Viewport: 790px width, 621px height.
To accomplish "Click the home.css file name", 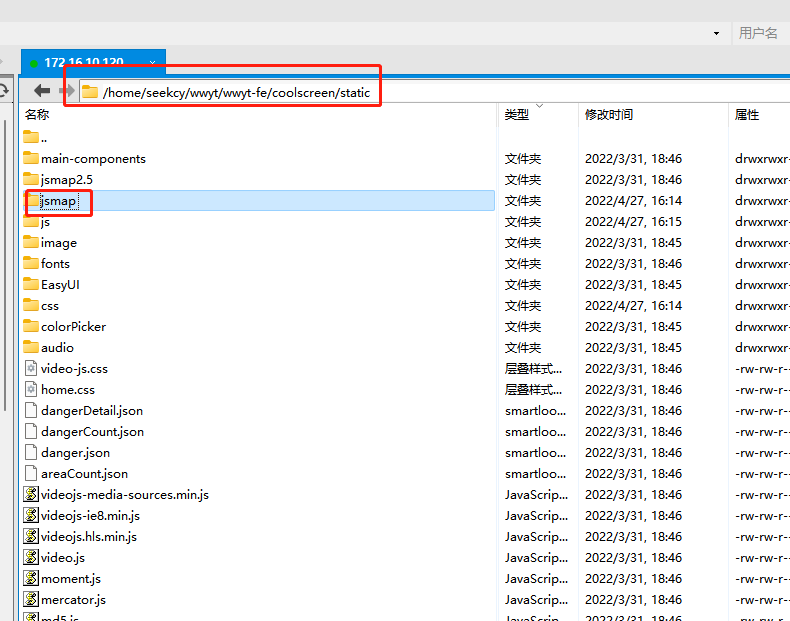I will [x=68, y=389].
